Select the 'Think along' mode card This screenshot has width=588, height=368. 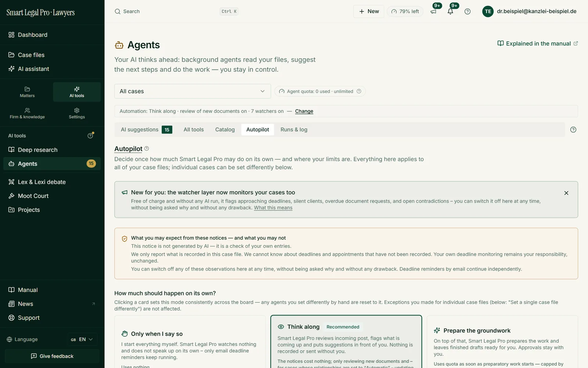(x=346, y=342)
